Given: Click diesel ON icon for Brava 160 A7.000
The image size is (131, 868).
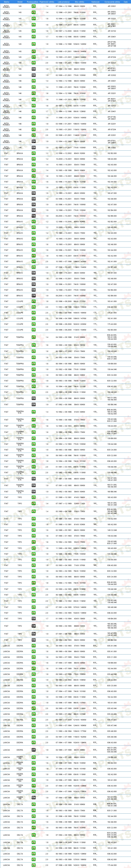Looking at the screenshot, I should pyautogui.click(x=34, y=193).
